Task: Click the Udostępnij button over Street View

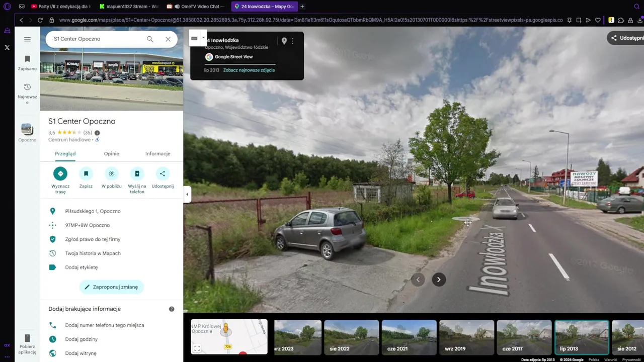Action: click(626, 38)
